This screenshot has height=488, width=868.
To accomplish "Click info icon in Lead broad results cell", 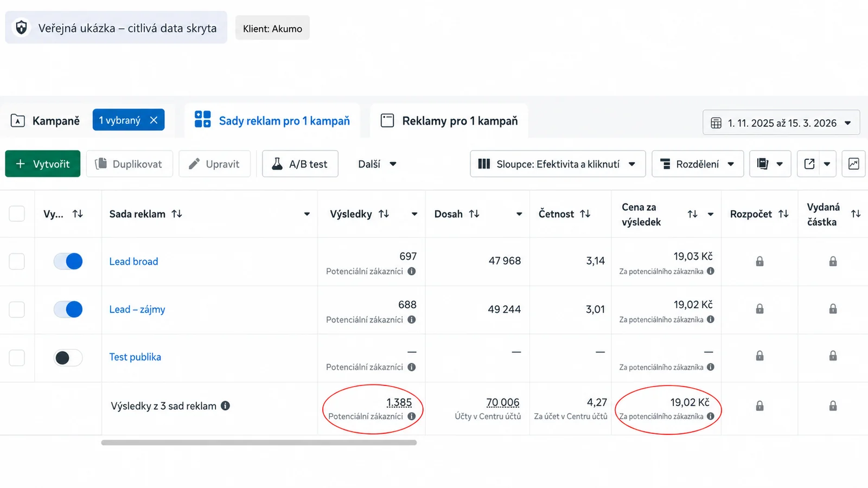I will [412, 271].
